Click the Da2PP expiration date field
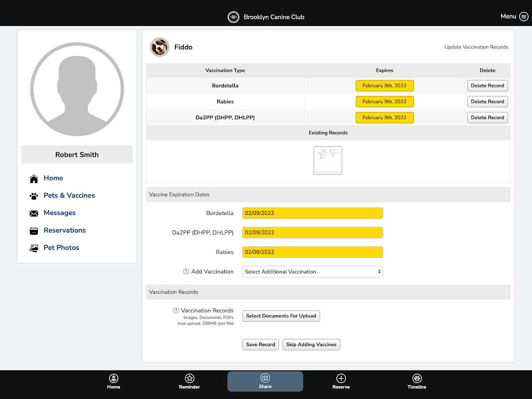 (x=312, y=232)
